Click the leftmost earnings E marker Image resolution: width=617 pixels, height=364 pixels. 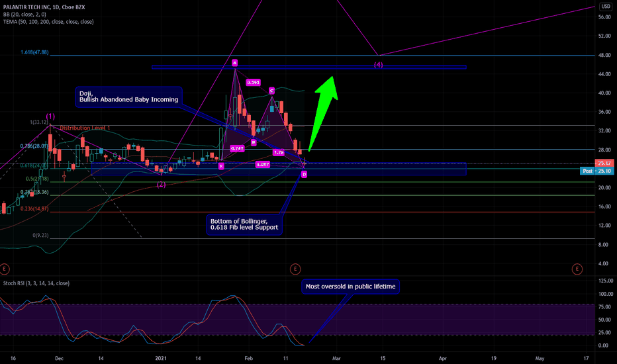(x=5, y=269)
